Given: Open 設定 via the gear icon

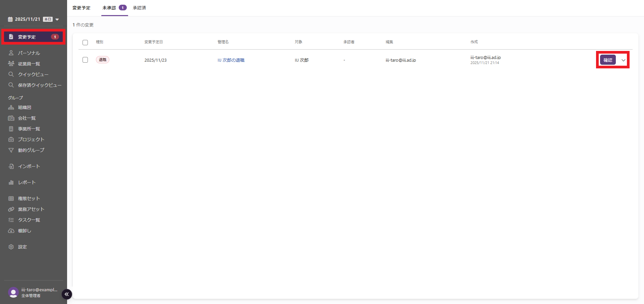Looking at the screenshot, I should 11,247.
